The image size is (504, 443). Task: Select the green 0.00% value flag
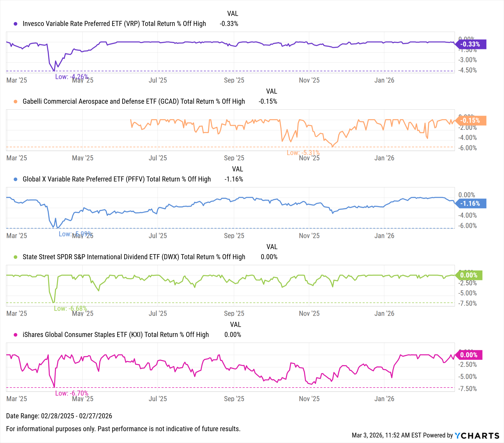pos(469,275)
